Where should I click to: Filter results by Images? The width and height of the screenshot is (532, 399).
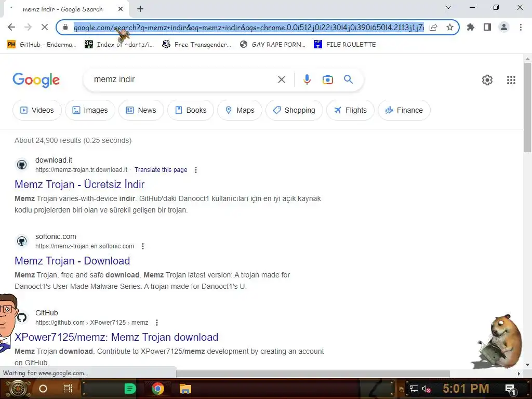tap(90, 110)
